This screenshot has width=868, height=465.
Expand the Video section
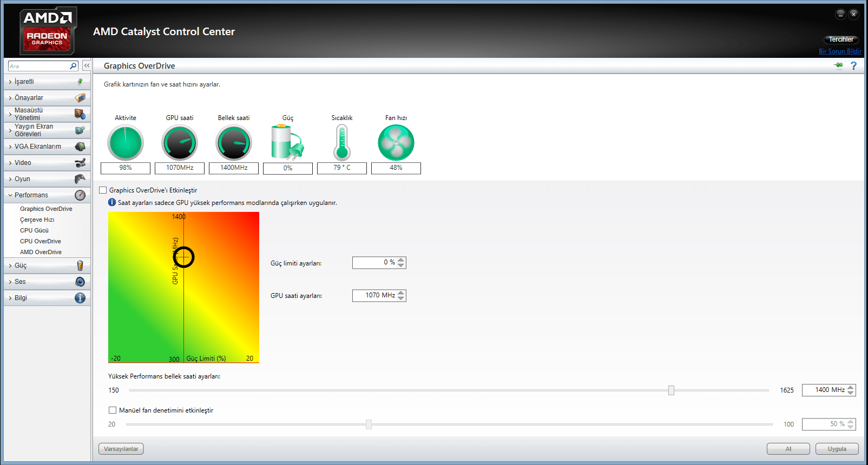[47, 163]
